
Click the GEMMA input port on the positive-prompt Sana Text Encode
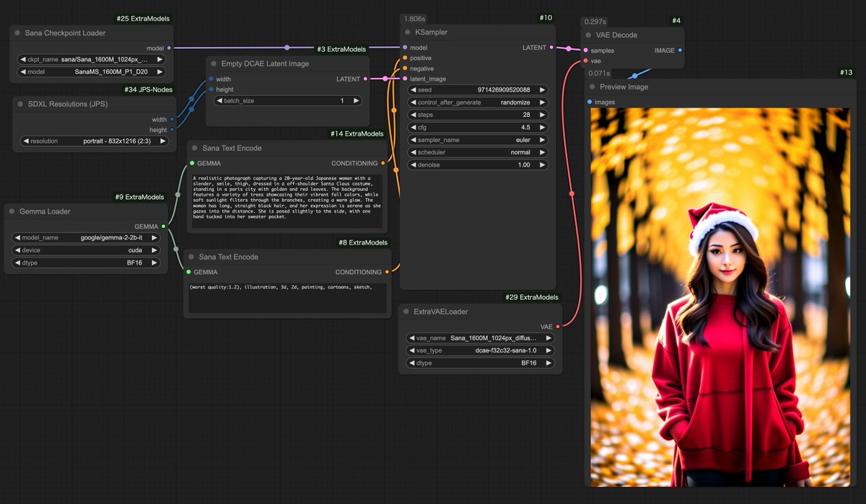pos(191,164)
